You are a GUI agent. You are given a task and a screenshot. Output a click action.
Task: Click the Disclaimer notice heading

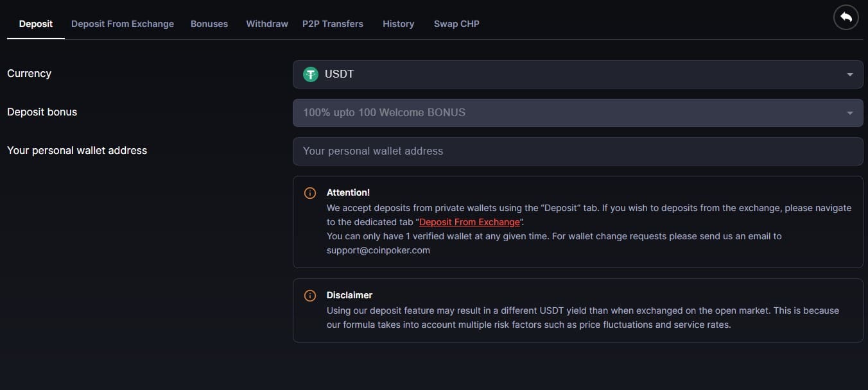coord(349,295)
